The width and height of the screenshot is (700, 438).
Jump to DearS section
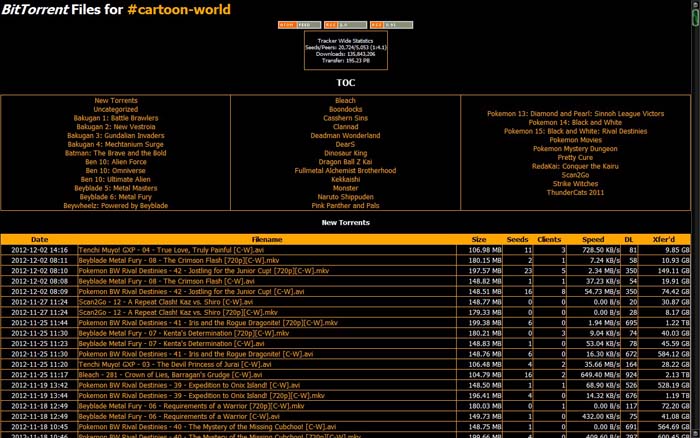coord(346,144)
